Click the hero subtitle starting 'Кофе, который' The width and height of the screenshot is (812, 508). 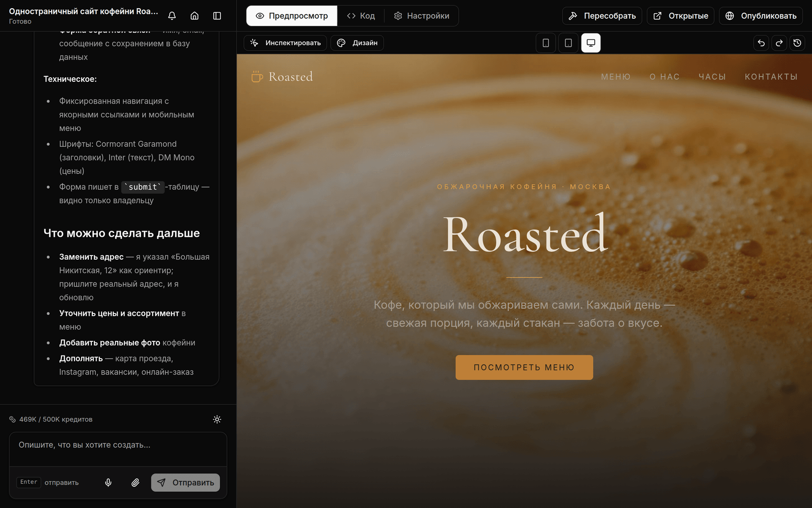[524, 314]
